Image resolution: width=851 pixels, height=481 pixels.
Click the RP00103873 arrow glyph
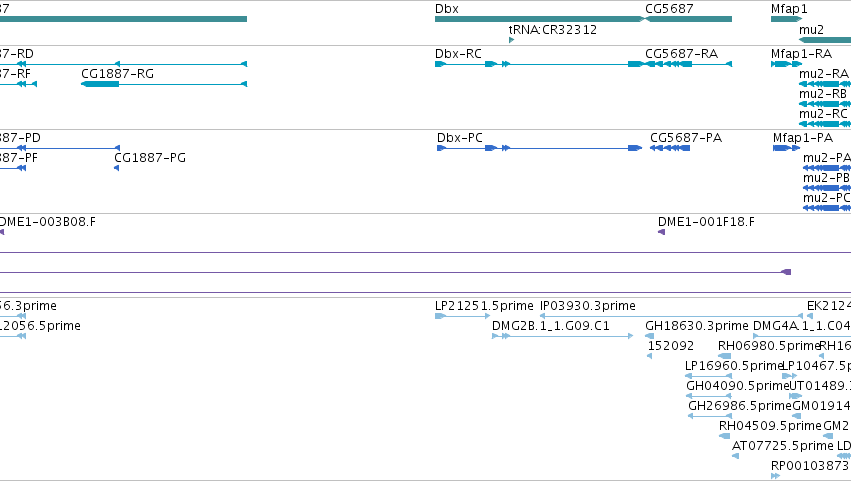[x=775, y=476]
